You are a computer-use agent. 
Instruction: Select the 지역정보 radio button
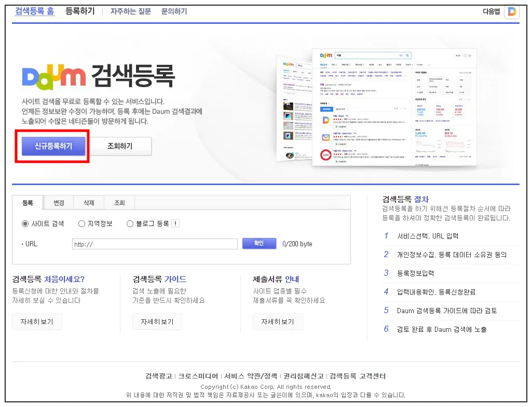click(81, 223)
